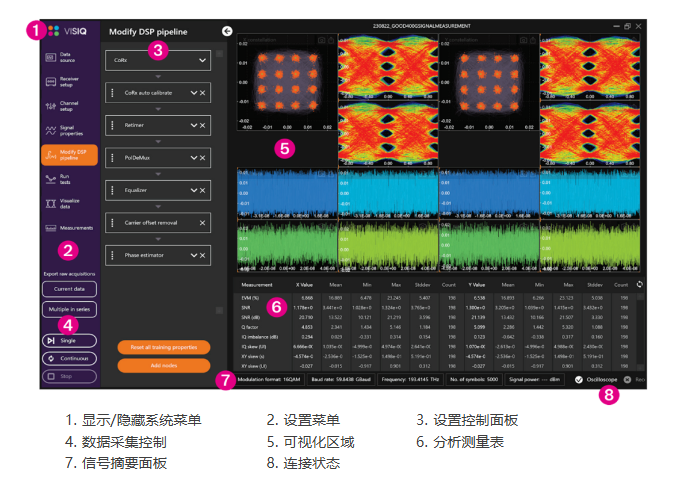Grab the CoRx auto calibrate drag handle
The width and height of the screenshot is (679, 482).
(x=113, y=93)
